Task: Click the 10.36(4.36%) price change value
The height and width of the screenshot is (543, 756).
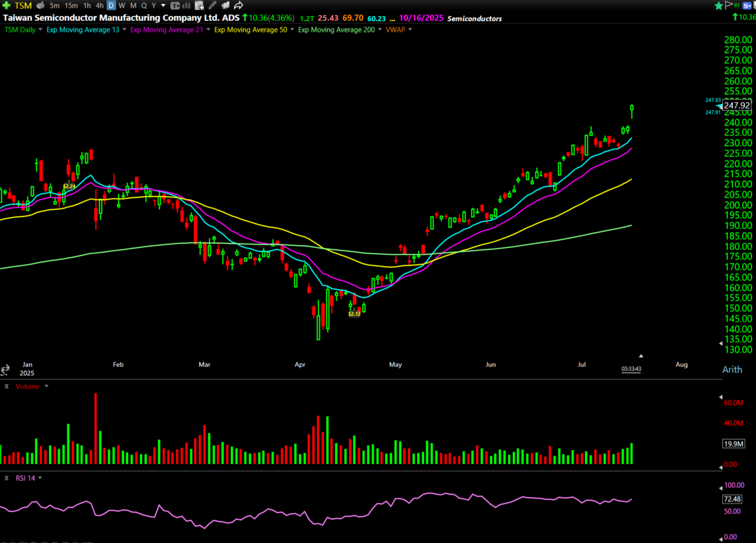Action: pyautogui.click(x=271, y=18)
